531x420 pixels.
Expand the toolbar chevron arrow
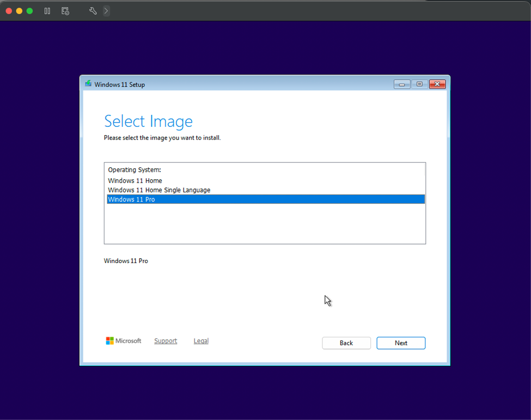click(106, 11)
